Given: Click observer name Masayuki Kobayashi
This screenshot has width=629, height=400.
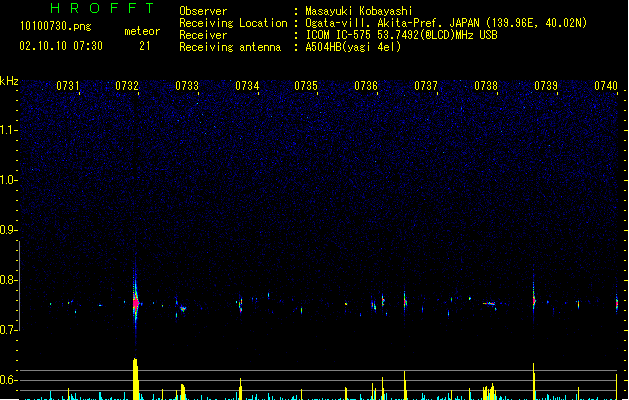Looking at the screenshot, I should coord(359,11).
